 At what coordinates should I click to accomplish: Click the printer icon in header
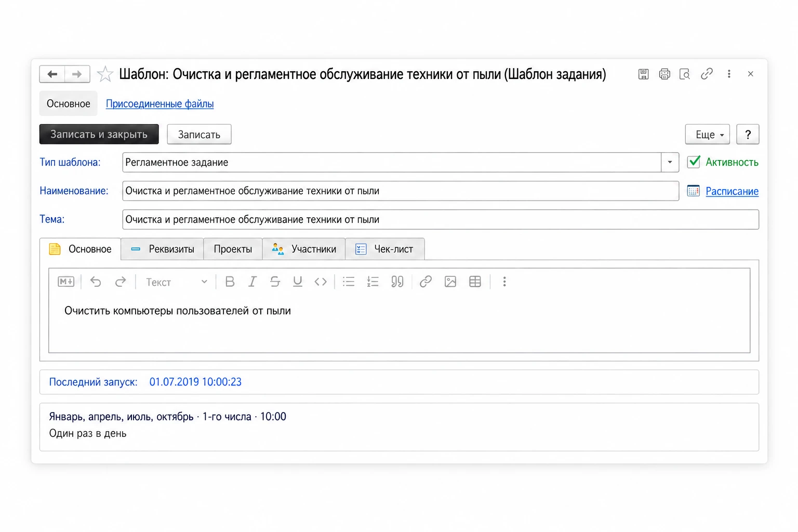pyautogui.click(x=664, y=74)
